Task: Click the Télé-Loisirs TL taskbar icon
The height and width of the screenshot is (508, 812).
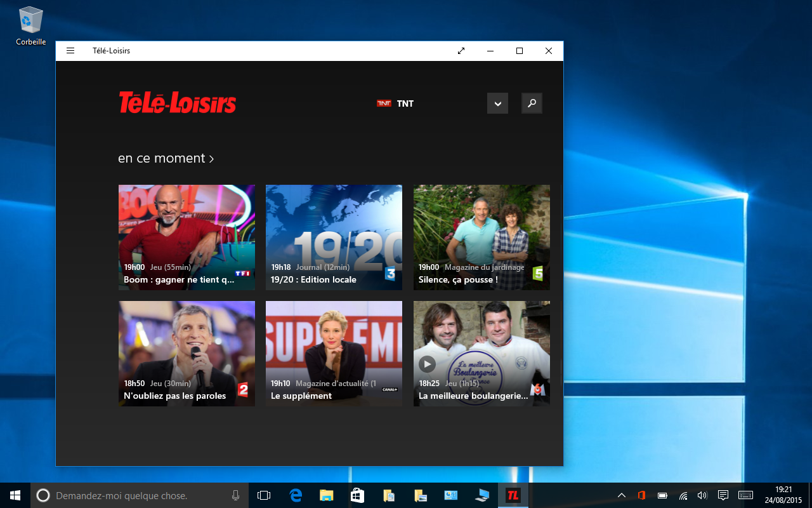Action: coord(513,495)
